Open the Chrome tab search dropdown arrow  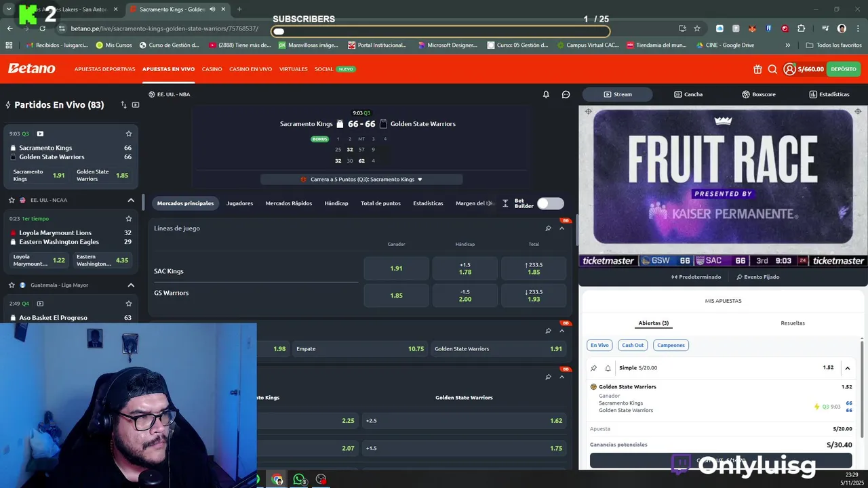point(9,9)
